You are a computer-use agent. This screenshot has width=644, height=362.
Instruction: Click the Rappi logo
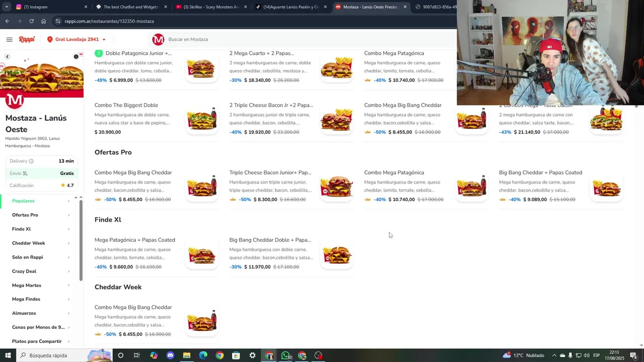(27, 39)
